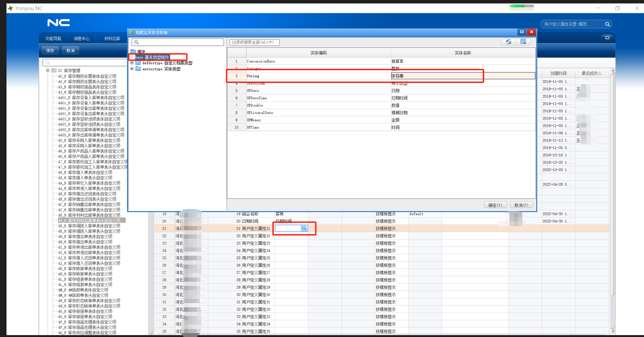
Task: Select 43_H 库存期初废品表头自定义项
Action: [87, 92]
